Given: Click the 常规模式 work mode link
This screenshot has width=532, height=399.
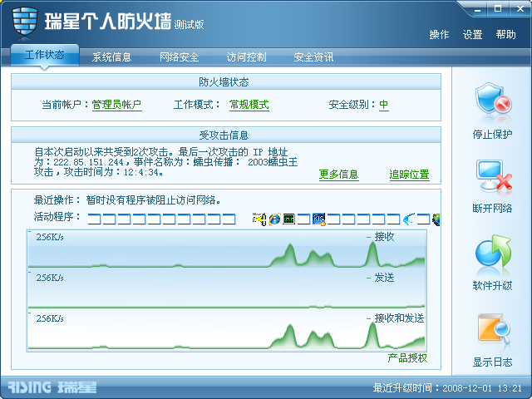Looking at the screenshot, I should click(x=249, y=105).
